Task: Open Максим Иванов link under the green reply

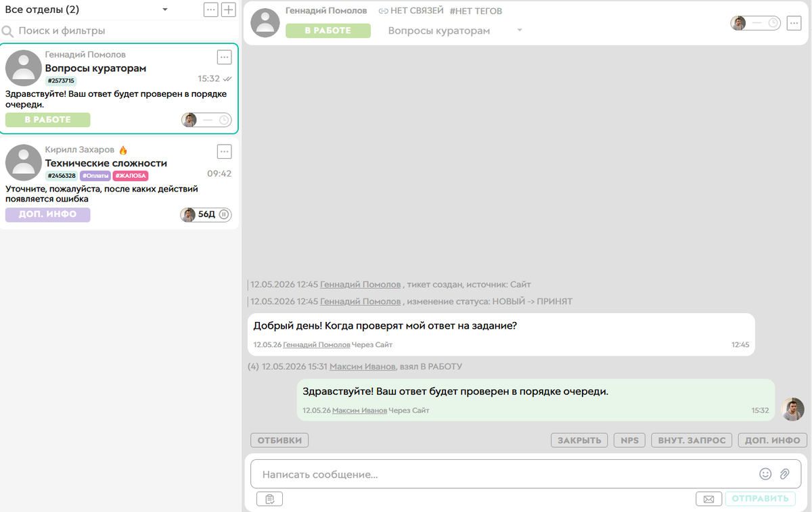Action: coord(359,411)
